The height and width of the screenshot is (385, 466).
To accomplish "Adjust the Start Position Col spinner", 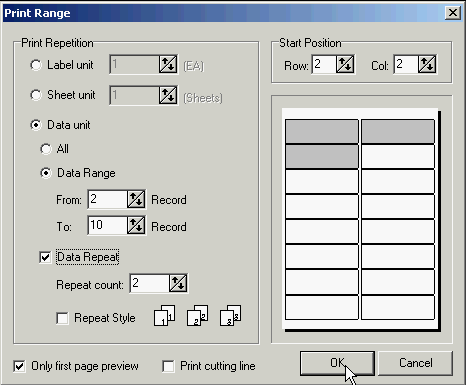I will (427, 64).
